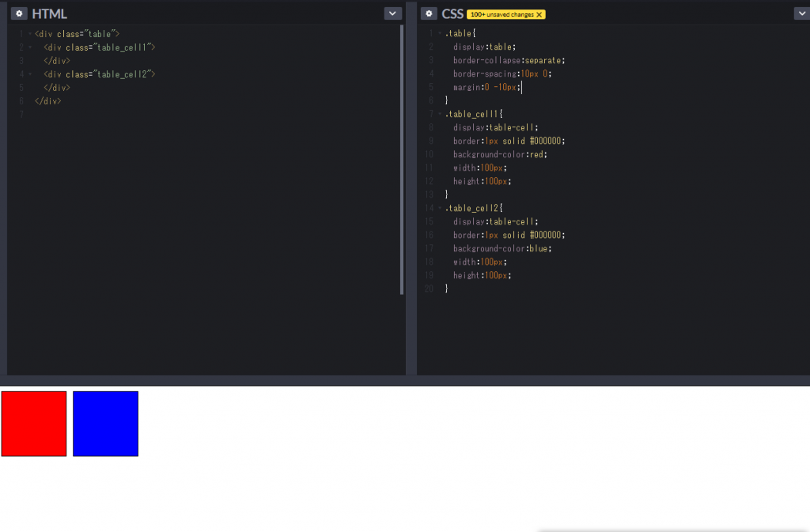810x532 pixels.
Task: Collapse the div class="table" fold arrow
Action: tap(30, 33)
